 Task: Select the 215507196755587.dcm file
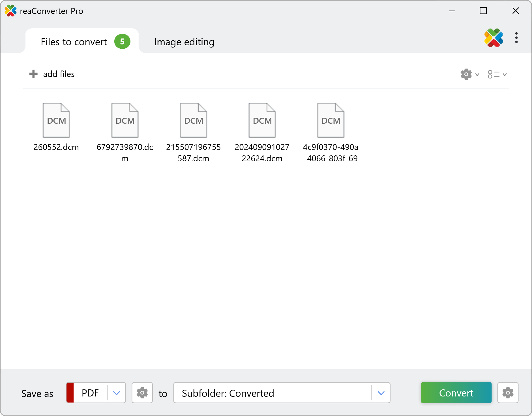coord(193,120)
